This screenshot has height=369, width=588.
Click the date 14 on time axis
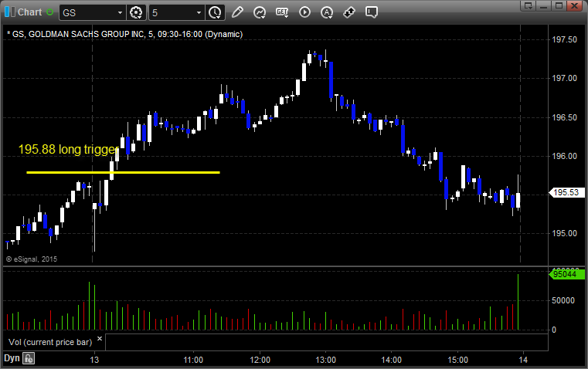pos(523,360)
